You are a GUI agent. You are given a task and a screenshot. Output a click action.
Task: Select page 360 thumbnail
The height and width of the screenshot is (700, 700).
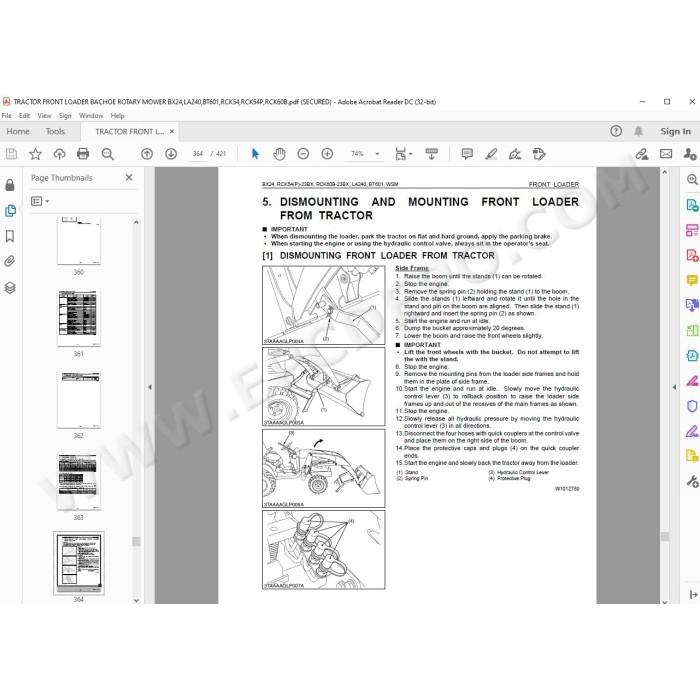tap(79, 242)
